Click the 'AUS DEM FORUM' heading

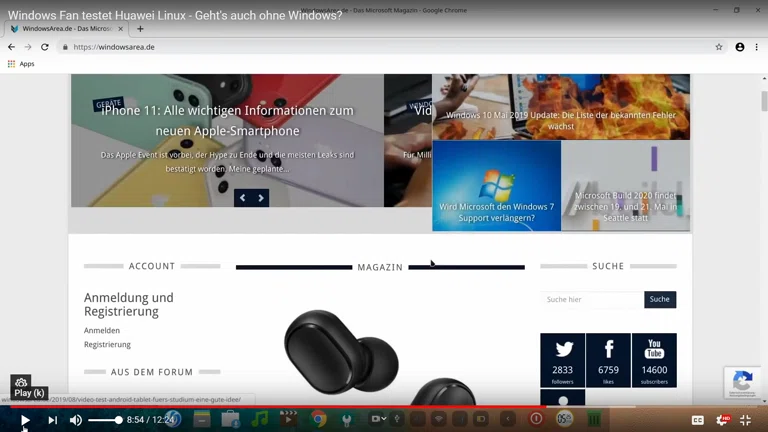point(152,372)
